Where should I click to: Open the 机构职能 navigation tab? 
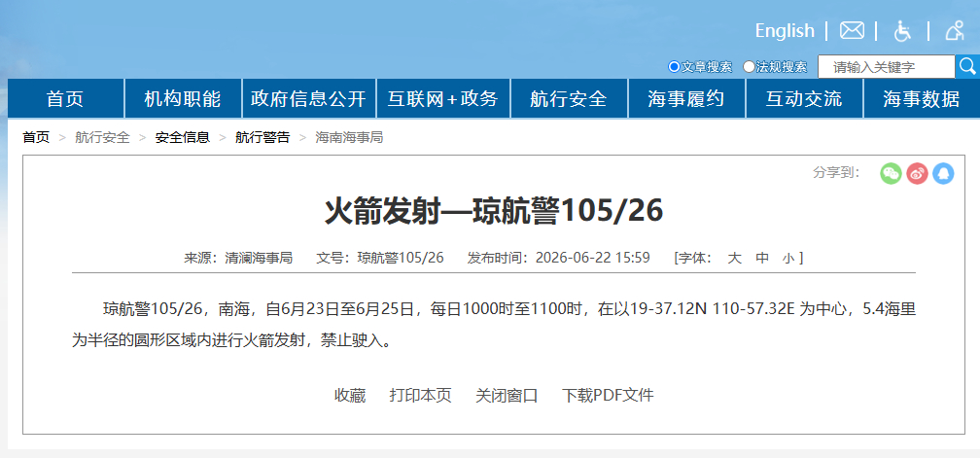click(183, 98)
